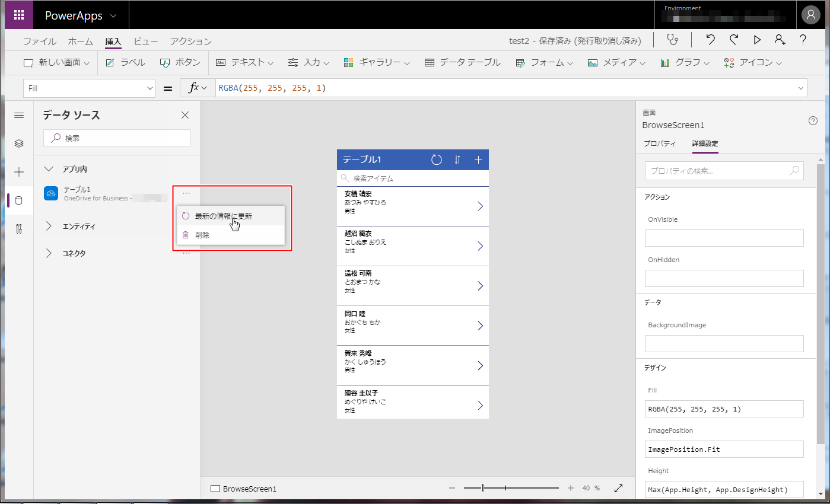Open the メディア dropdown

616,62
